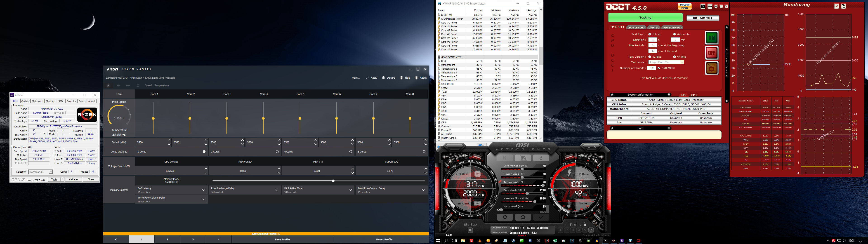868x244 pixels.
Task: Open taskbar search magnifier
Action: pos(446,241)
